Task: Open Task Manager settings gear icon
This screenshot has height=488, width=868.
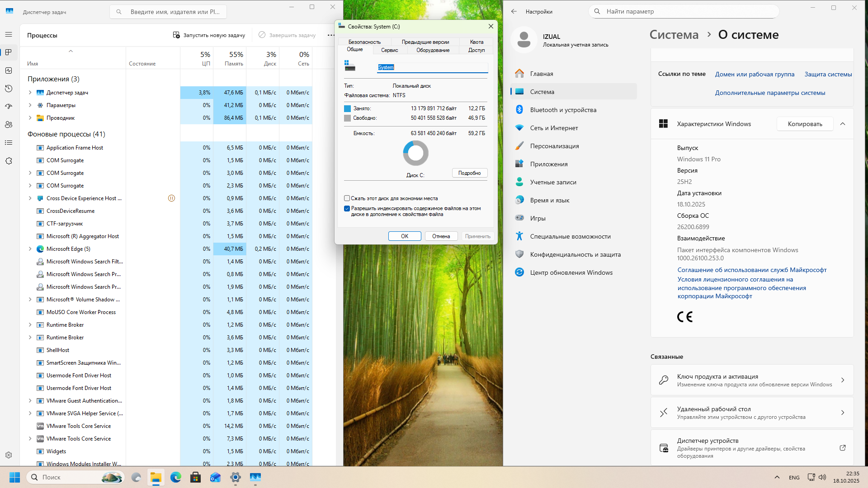Action: point(9,455)
